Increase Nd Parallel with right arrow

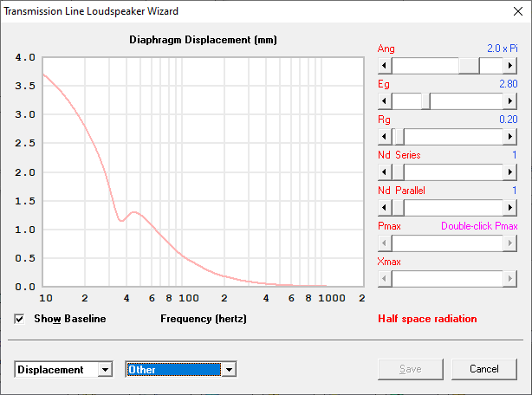click(510, 208)
